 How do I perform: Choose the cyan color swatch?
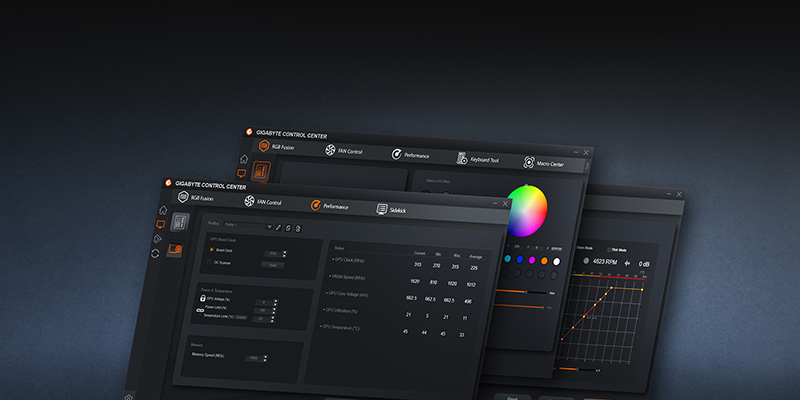tap(508, 259)
